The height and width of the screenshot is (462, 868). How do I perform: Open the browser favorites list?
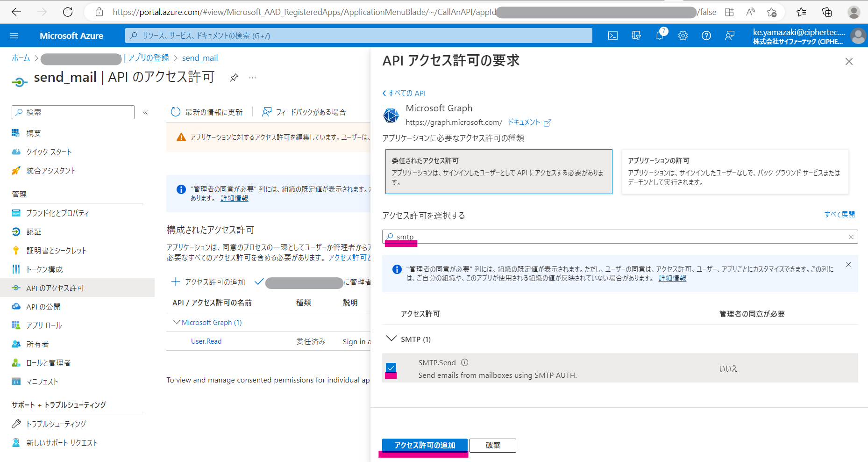pyautogui.click(x=801, y=12)
